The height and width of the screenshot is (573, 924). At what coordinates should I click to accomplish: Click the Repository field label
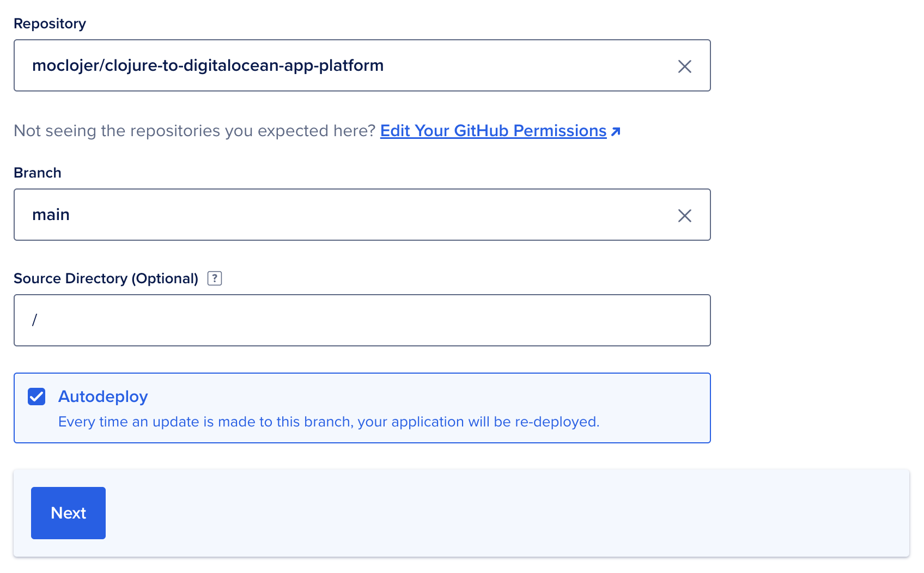pos(50,23)
